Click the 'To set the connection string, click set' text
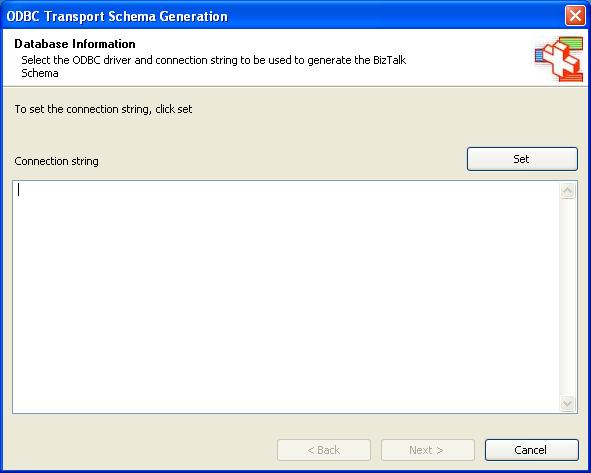Viewport: 591px width, 473px height. pyautogui.click(x=103, y=109)
